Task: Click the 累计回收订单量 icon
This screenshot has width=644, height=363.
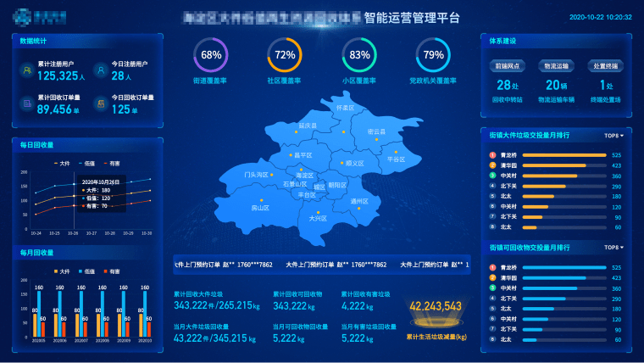Action: point(27,104)
